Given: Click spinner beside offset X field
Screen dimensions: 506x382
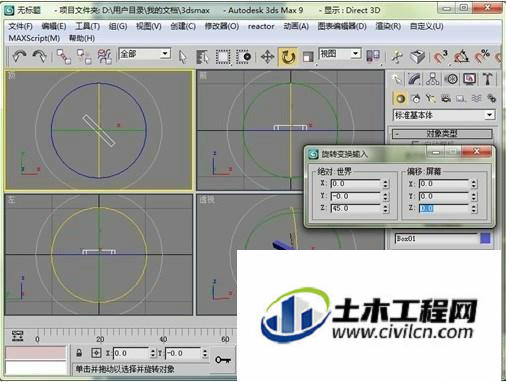Looking at the screenshot, I should click(474, 184).
